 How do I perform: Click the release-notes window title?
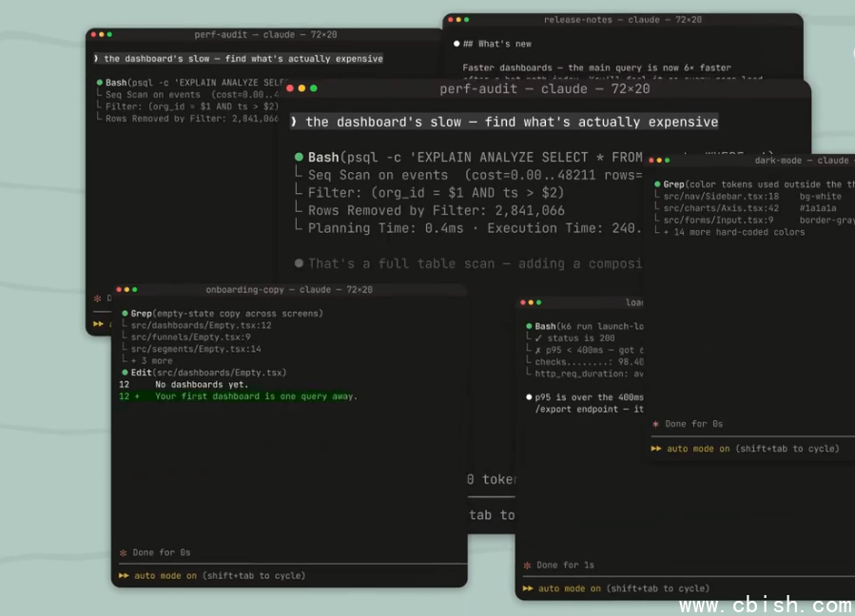pos(623,20)
